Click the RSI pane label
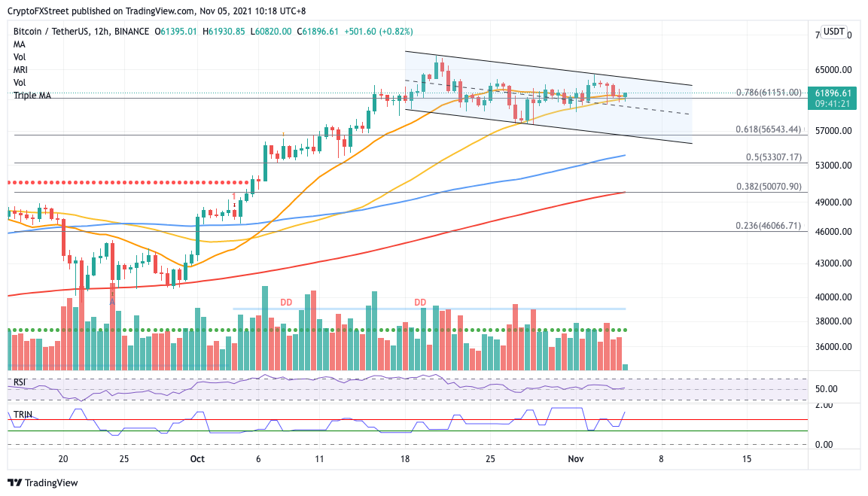The image size is (868, 496). 20,382
